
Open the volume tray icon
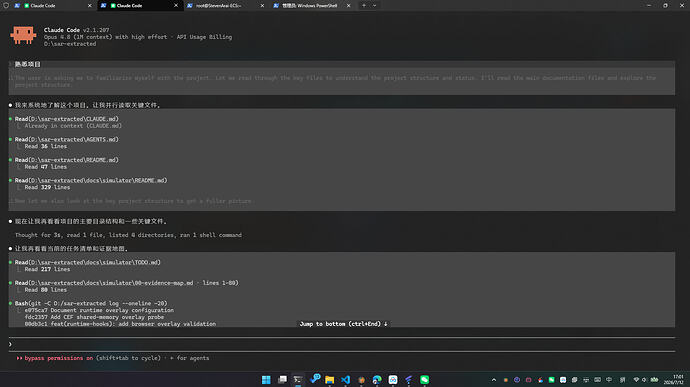click(644, 380)
